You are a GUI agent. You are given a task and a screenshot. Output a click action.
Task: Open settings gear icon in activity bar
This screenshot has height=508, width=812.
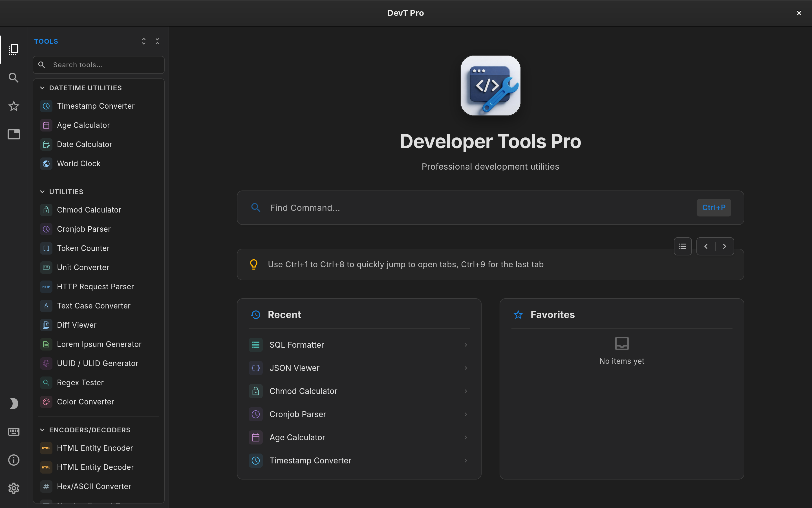pyautogui.click(x=14, y=488)
